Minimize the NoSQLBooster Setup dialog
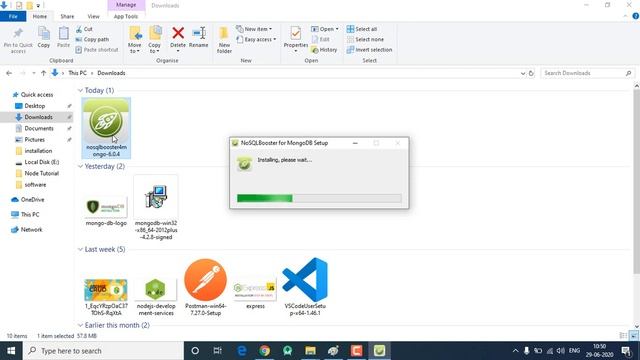640x360 pixels. pyautogui.click(x=355, y=143)
